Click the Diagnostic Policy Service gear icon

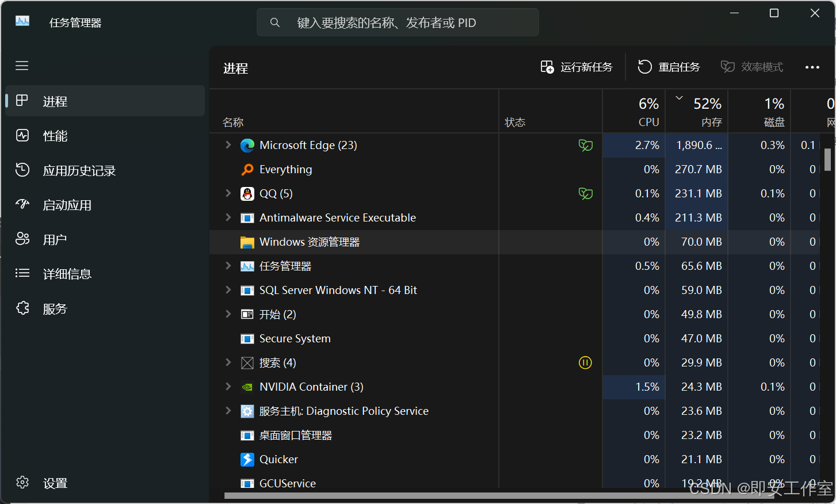247,411
